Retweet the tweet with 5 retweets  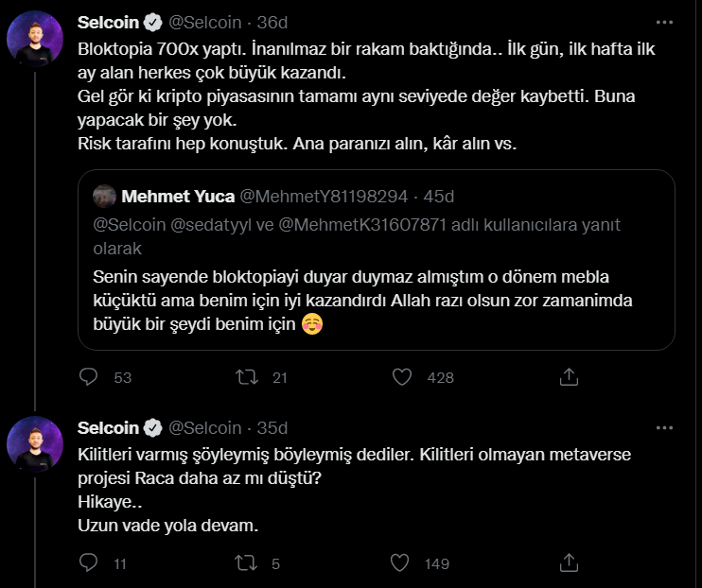click(246, 563)
